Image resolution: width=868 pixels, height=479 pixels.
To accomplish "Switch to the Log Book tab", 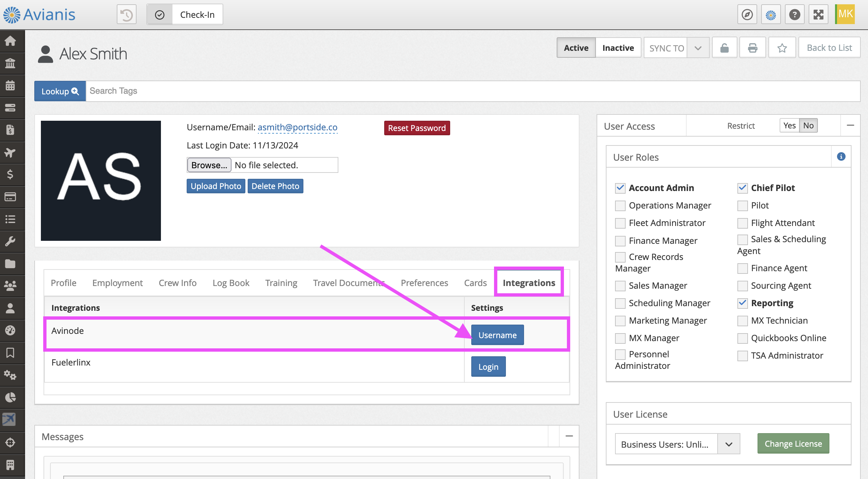I will point(231,283).
